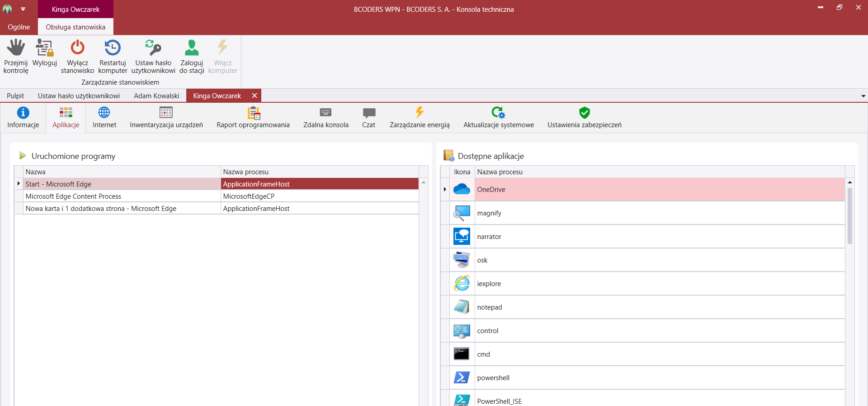Viewport: 868px width, 406px height.
Task: Close the Kinga Owczarek tab
Action: point(255,96)
